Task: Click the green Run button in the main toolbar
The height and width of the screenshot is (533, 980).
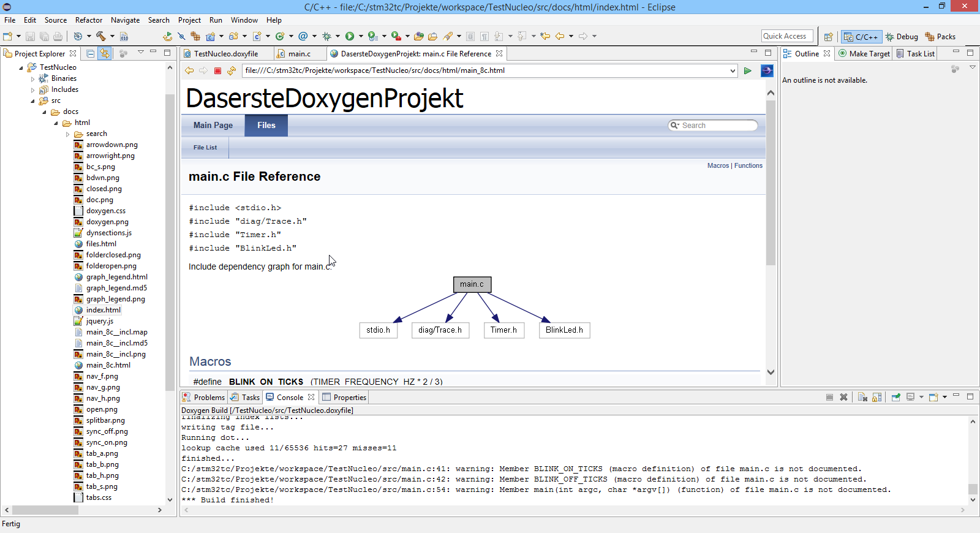Action: (x=350, y=36)
